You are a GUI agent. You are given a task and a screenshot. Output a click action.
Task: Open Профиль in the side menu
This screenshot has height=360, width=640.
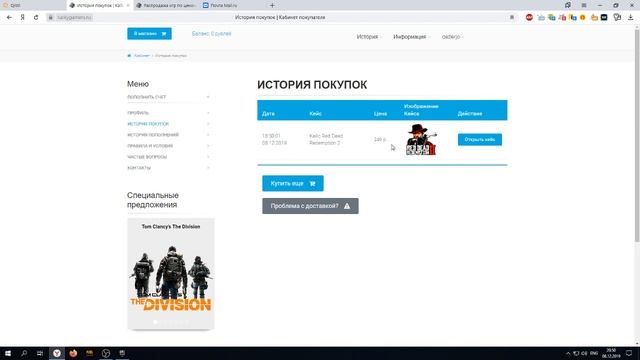(x=138, y=113)
